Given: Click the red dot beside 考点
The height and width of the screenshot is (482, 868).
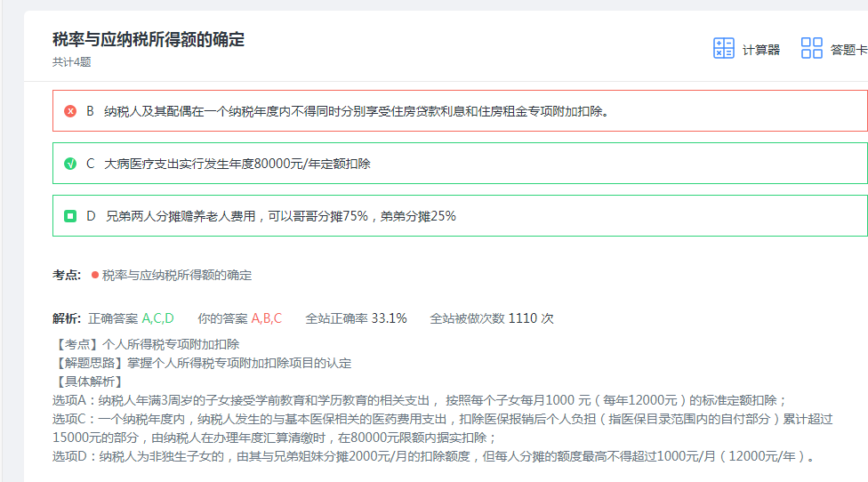Looking at the screenshot, I should tap(94, 276).
